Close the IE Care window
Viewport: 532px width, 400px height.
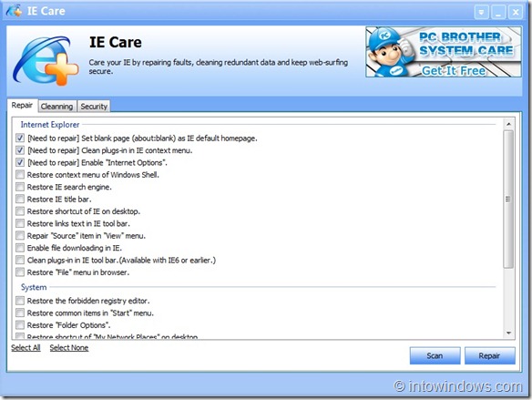(515, 12)
